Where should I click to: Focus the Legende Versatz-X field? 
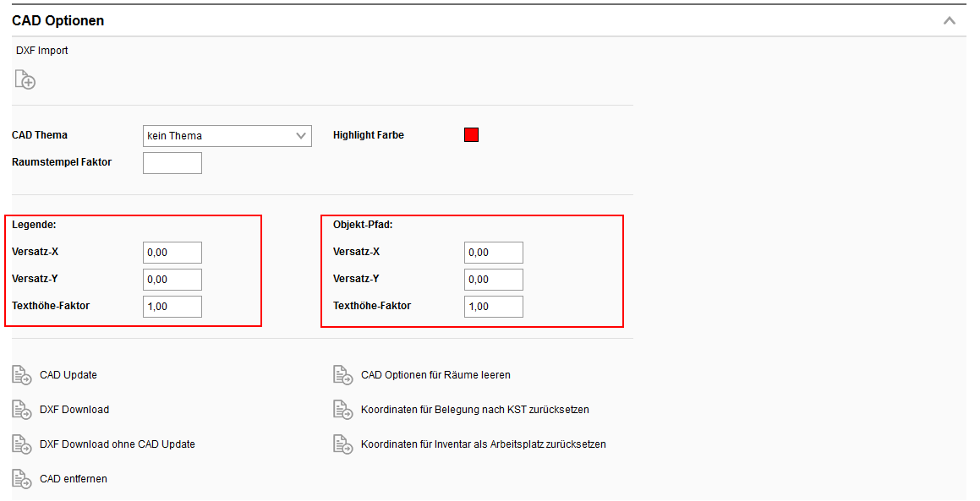pos(172,252)
